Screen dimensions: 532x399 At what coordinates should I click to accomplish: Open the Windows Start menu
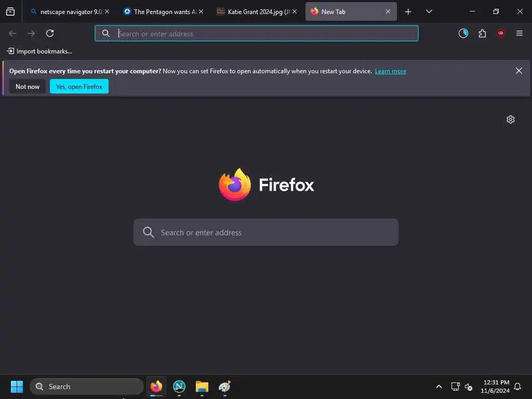[17, 387]
